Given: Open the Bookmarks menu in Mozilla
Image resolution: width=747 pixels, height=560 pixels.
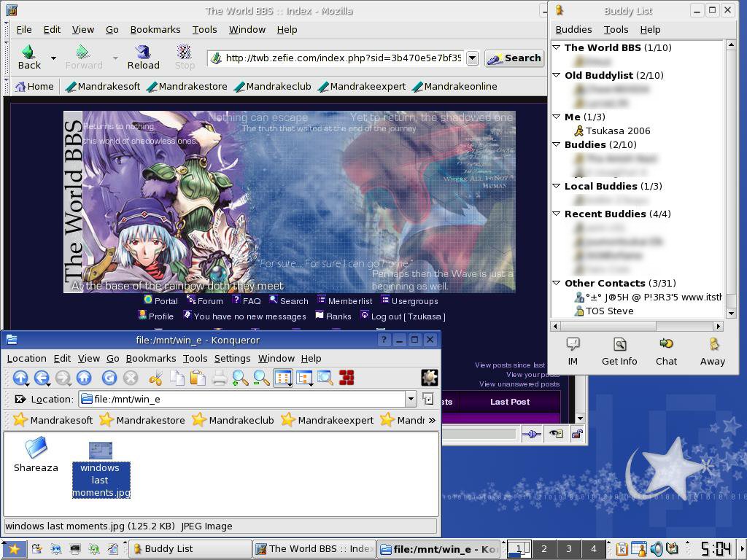Looking at the screenshot, I should [x=155, y=30].
